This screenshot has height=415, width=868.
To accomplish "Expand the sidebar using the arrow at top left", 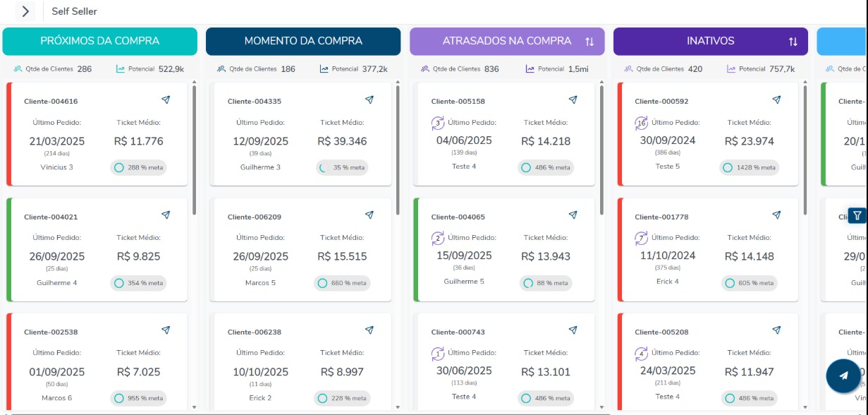I will [x=26, y=11].
